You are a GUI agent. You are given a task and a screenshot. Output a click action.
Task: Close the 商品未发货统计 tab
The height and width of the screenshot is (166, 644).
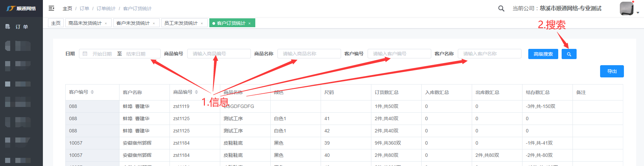(x=106, y=23)
